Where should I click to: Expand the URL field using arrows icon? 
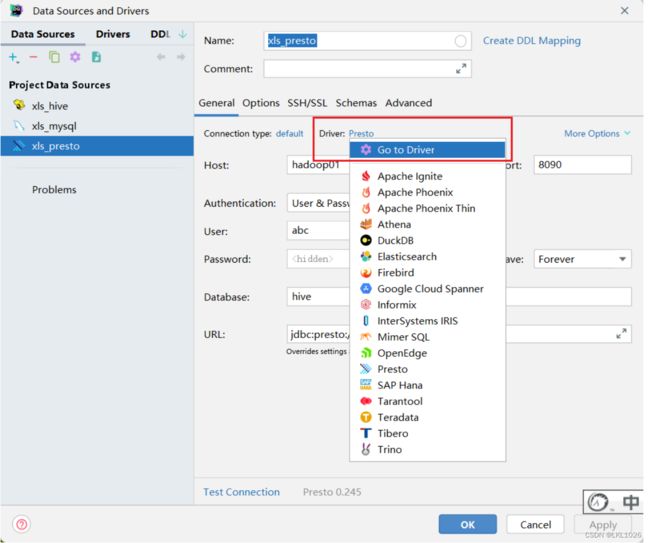(x=621, y=334)
